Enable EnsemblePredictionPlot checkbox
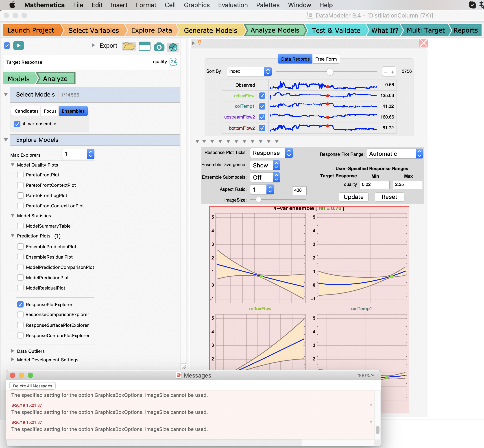Image resolution: width=484 pixels, height=448 pixels. pyautogui.click(x=21, y=246)
